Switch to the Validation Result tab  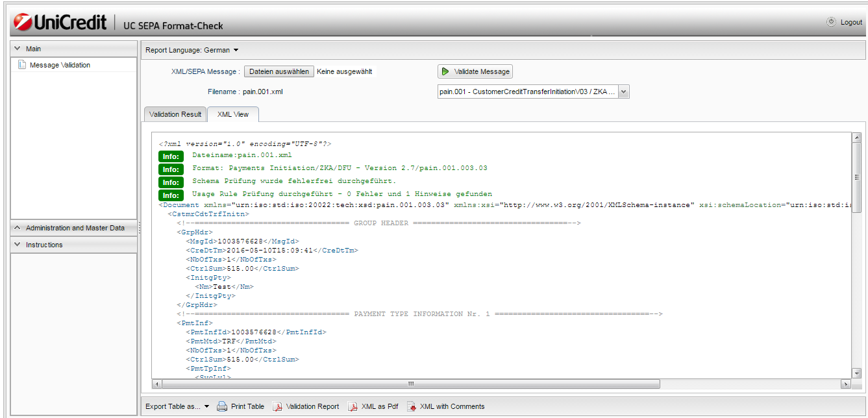[x=175, y=114]
